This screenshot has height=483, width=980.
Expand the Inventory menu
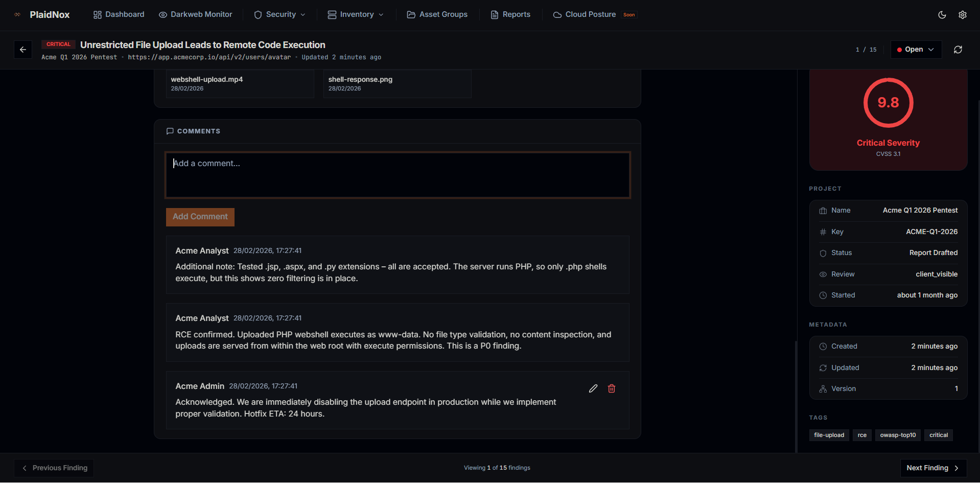tap(356, 15)
